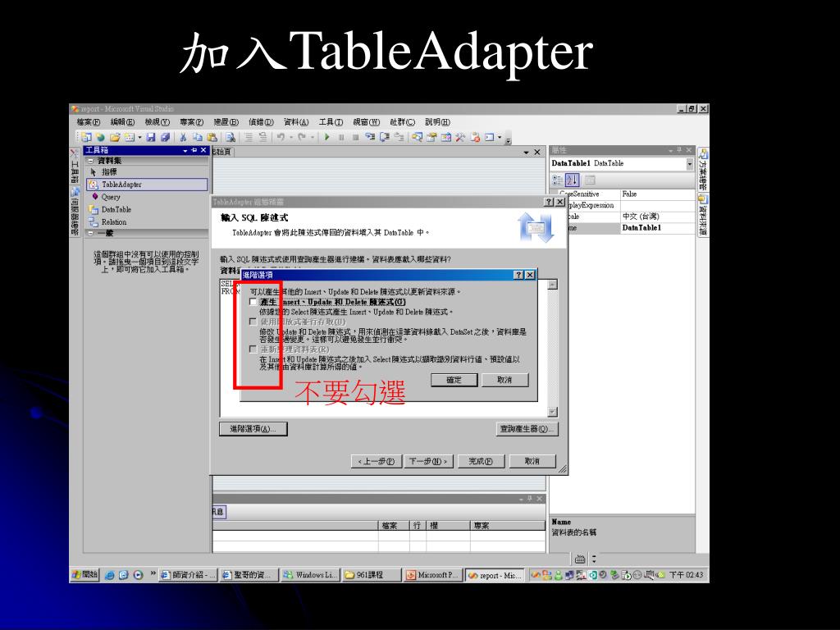
Task: Click the Paste clipboard icon
Action: (212, 137)
